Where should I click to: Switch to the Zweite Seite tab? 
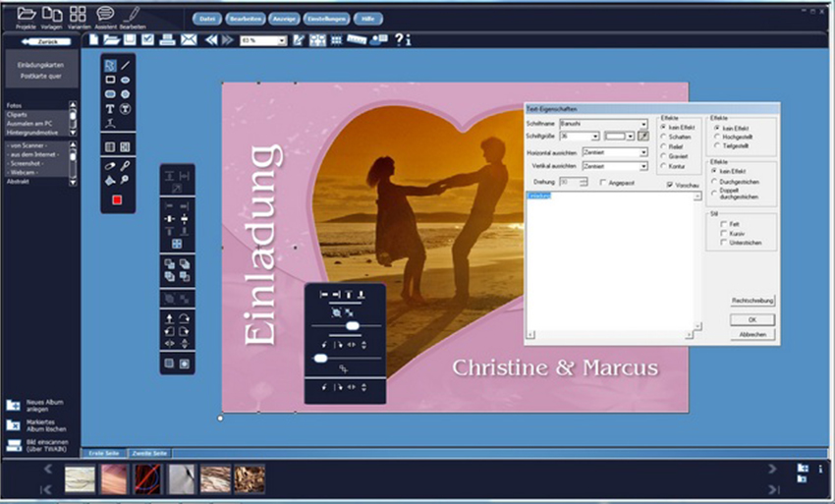click(x=147, y=453)
